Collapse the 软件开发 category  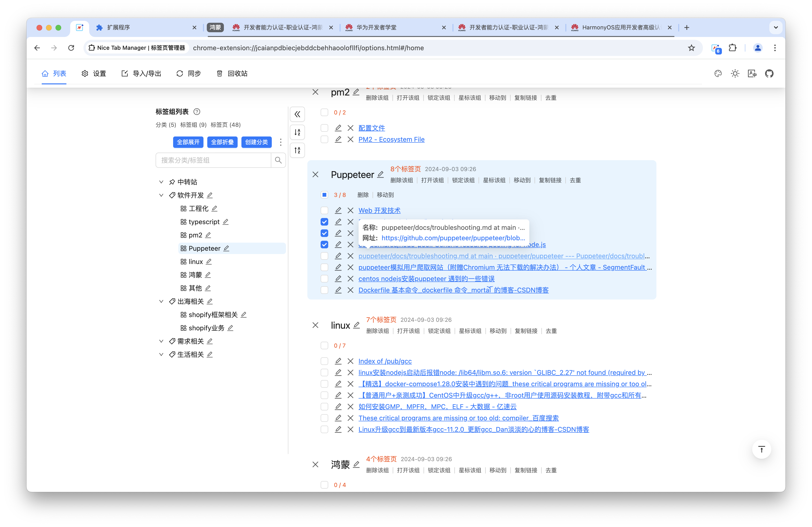tap(161, 195)
